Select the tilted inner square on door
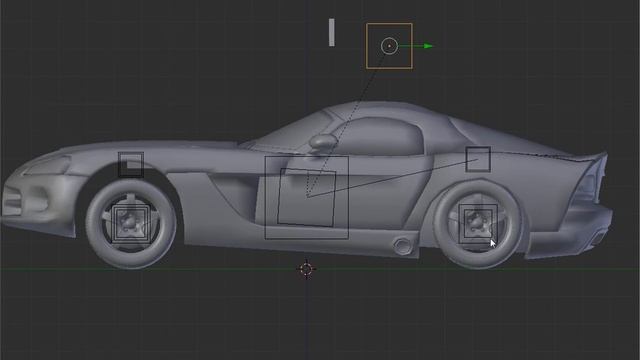 [x=307, y=197]
